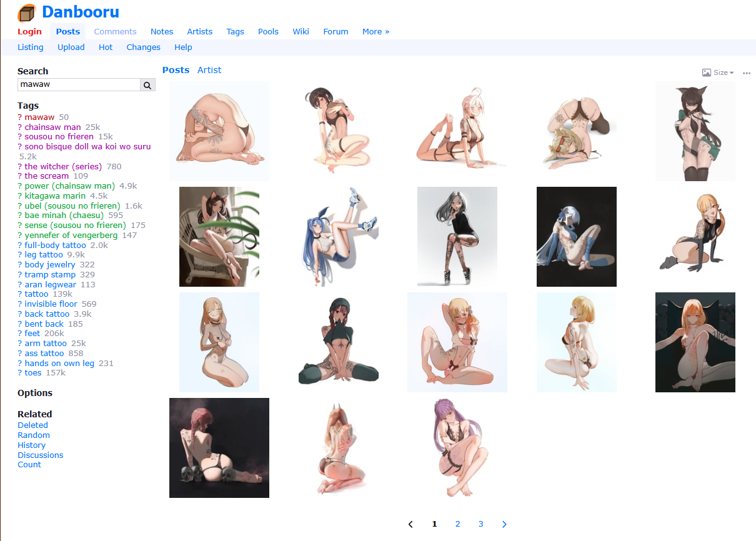Click the Danbooru site title
Image resolution: width=756 pixels, height=541 pixels.
point(81,12)
